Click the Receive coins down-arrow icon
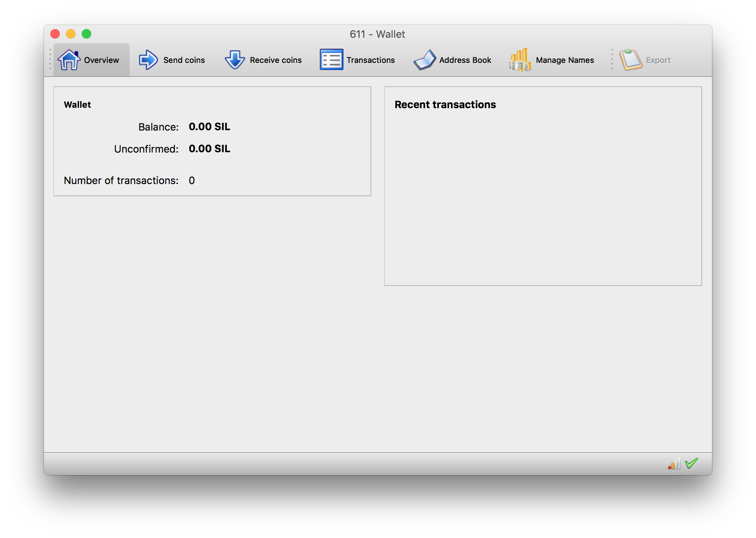 coord(235,60)
